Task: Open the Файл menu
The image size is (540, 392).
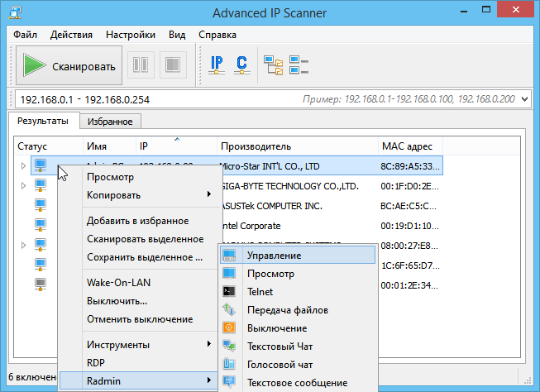Action: click(x=25, y=35)
